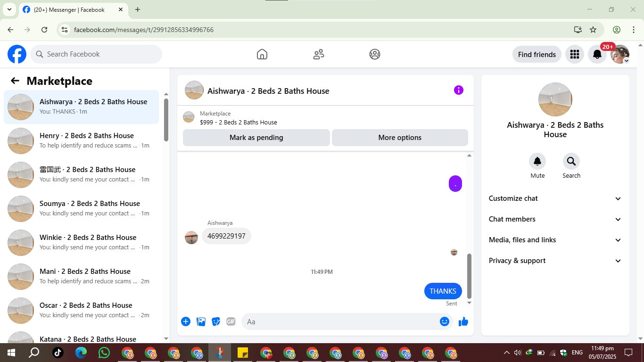This screenshot has height=362, width=644.
Task: Click the message 4699229197
Action: coord(226,236)
